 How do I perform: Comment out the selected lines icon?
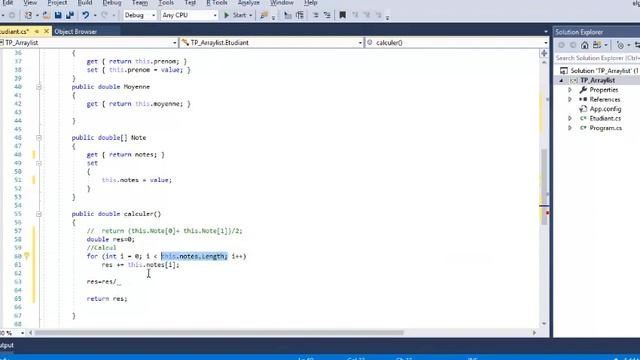[x=315, y=15]
